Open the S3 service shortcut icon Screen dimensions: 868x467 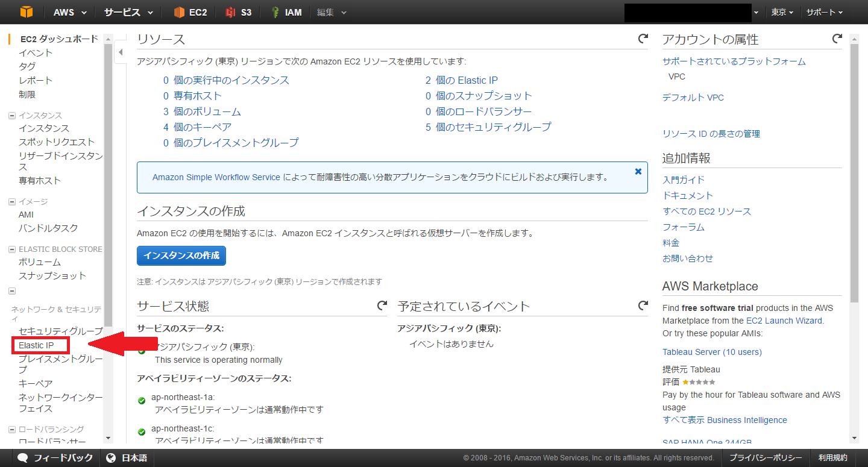click(x=230, y=12)
